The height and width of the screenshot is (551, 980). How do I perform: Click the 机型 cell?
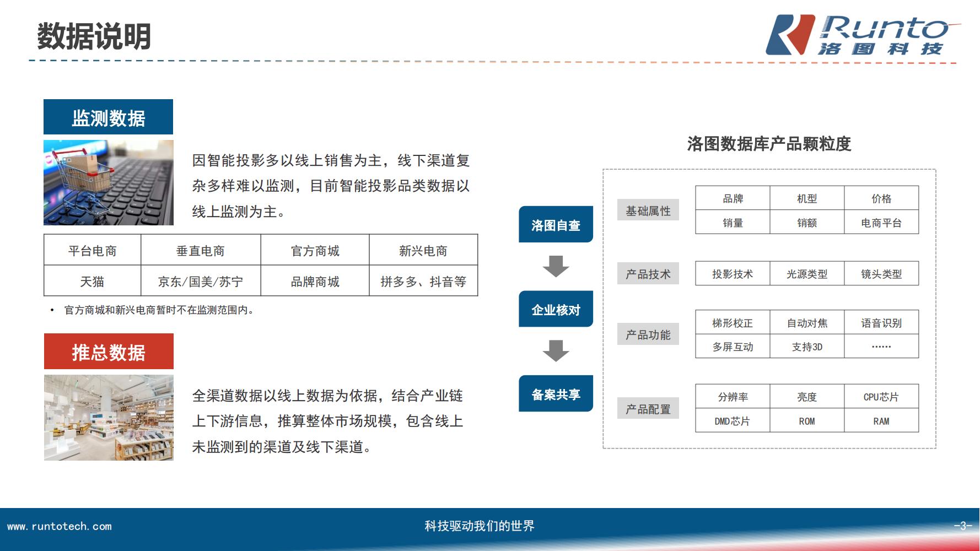[807, 198]
